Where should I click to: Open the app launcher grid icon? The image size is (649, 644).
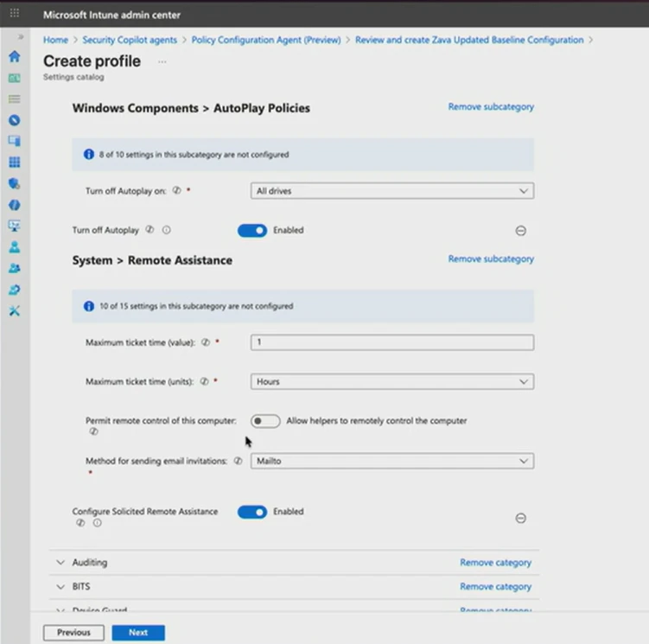pos(15,13)
